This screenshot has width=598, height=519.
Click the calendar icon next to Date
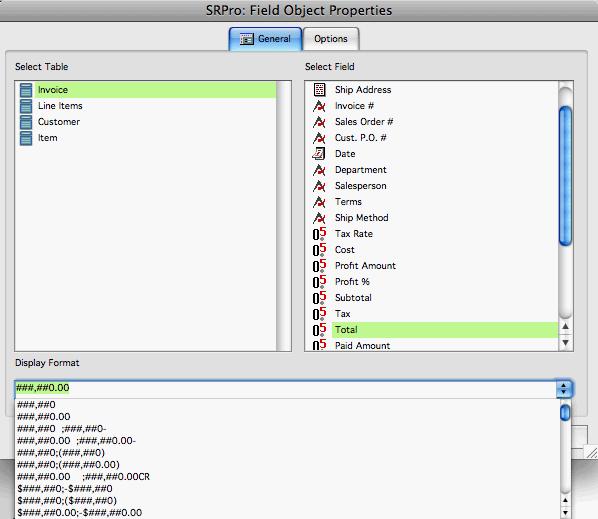tap(319, 154)
